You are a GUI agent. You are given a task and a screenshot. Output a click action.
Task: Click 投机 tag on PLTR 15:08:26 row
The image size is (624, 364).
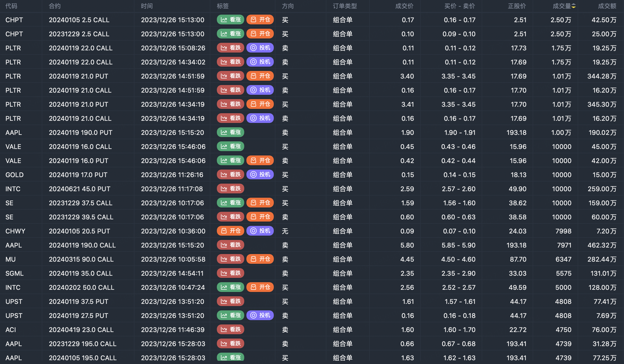(x=260, y=48)
